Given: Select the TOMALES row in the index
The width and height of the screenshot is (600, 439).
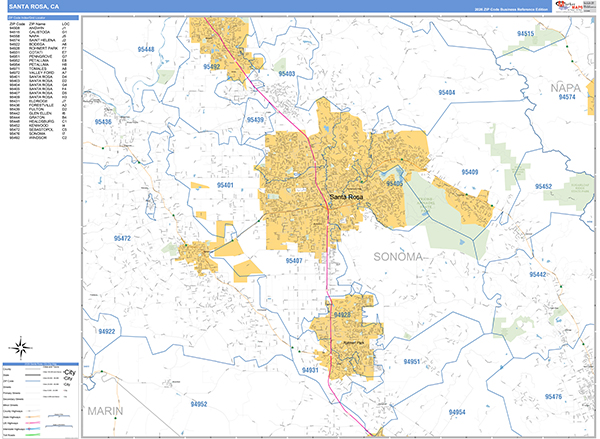Looking at the screenshot, I should 38,69.
